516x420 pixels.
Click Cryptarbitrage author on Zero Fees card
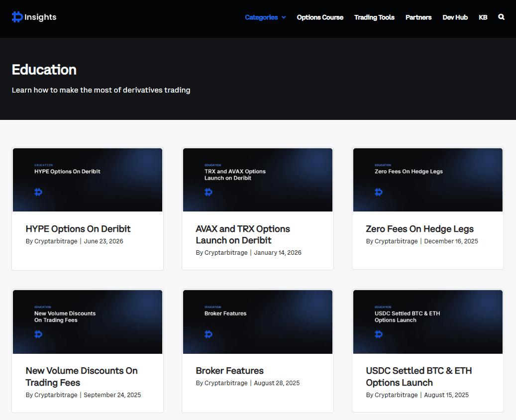[x=396, y=241]
